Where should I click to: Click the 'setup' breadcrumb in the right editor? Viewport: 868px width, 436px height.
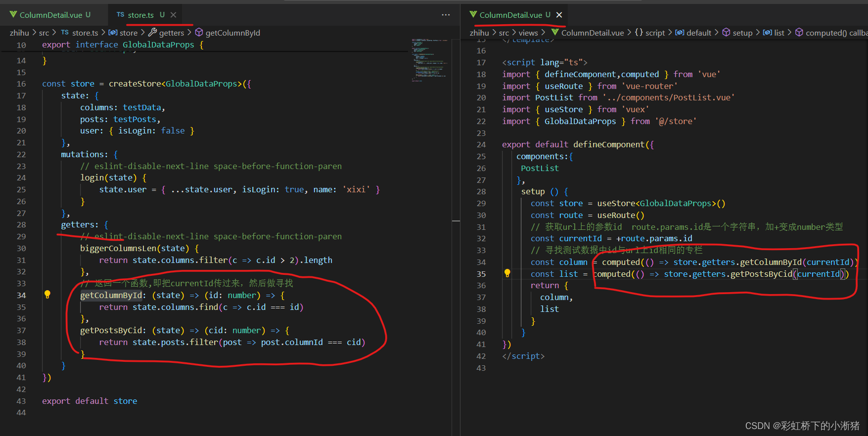click(742, 33)
